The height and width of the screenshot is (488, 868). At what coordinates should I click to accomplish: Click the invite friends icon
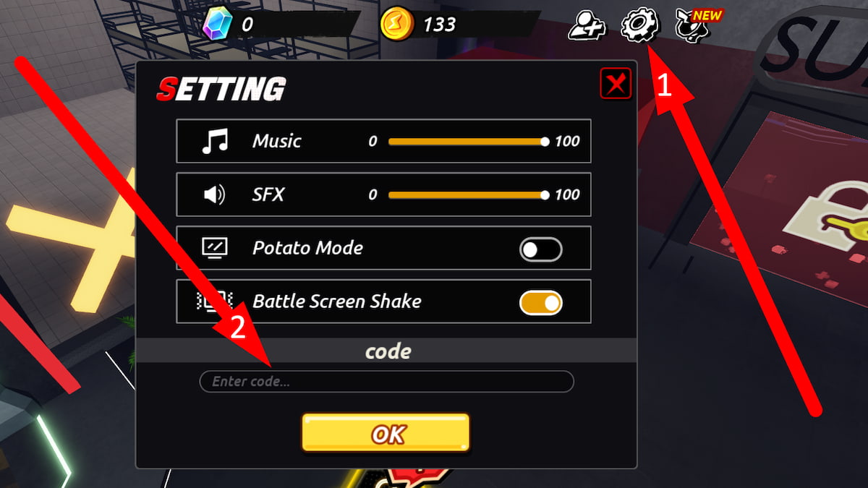click(587, 26)
